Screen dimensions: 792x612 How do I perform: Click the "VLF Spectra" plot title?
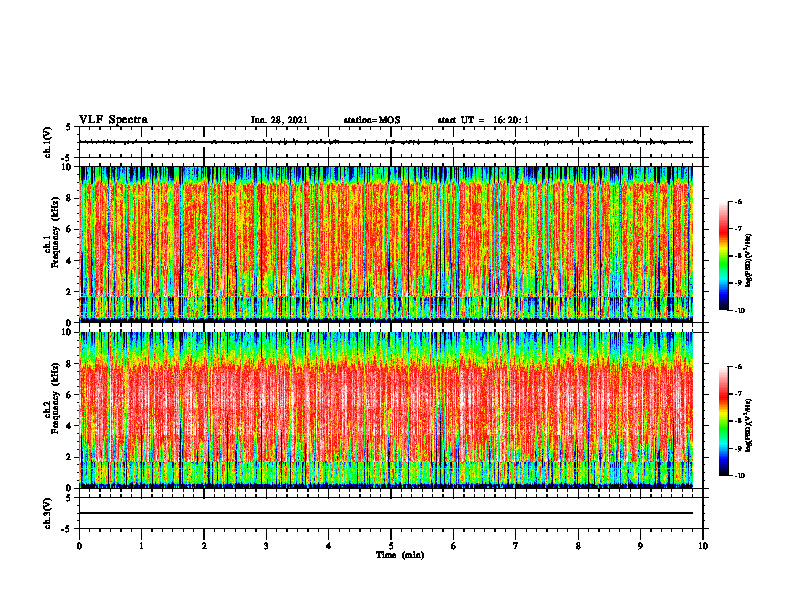113,120
